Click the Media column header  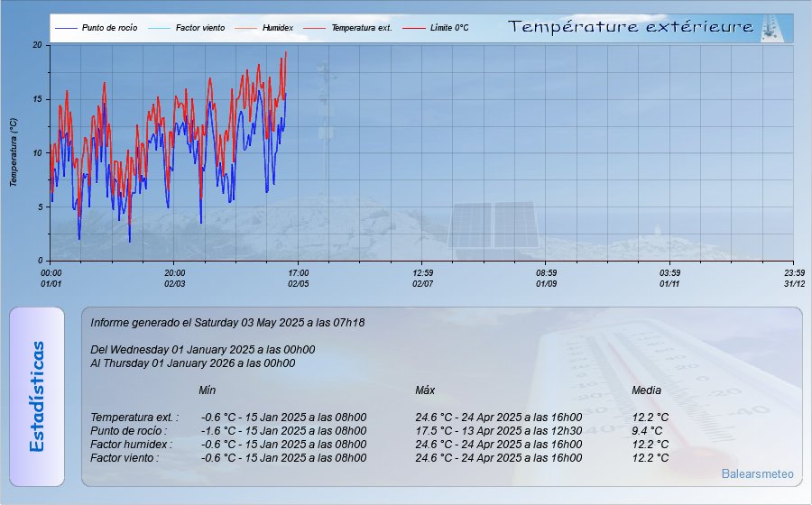[646, 390]
